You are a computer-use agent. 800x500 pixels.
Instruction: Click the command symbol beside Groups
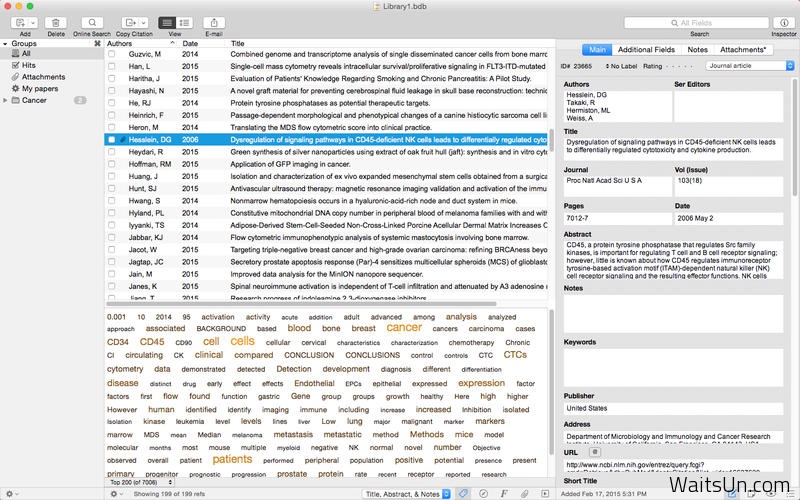tap(97, 43)
